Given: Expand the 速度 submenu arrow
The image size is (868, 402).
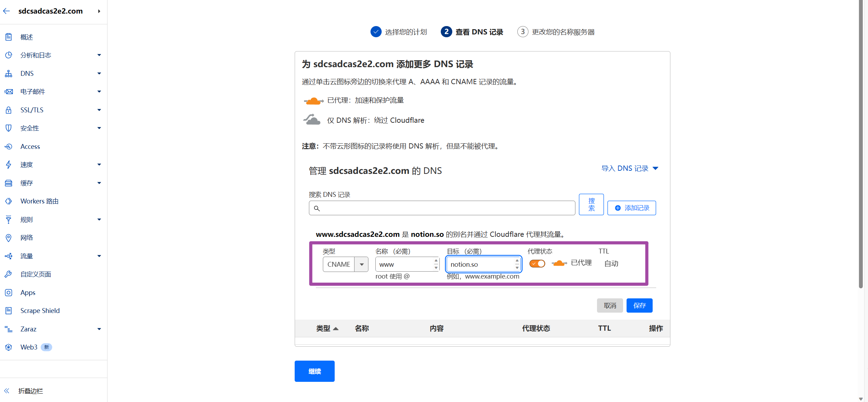Looking at the screenshot, I should pos(99,164).
